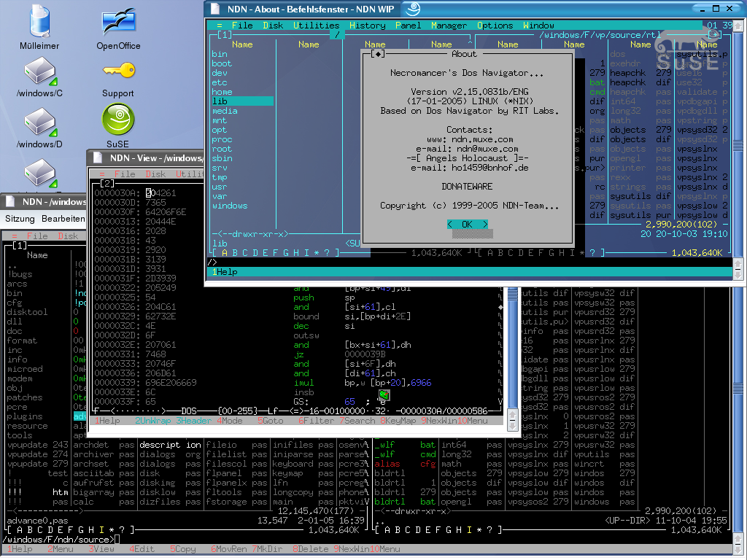Screen dimensions: 747x560
Task: Click 1Help in the top NDN window
Action: 225,272
